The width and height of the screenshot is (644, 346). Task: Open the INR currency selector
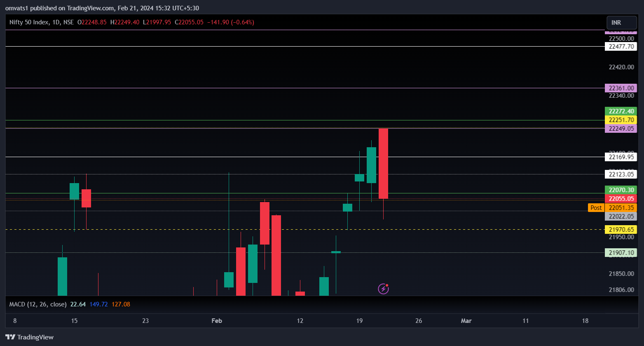pyautogui.click(x=621, y=23)
